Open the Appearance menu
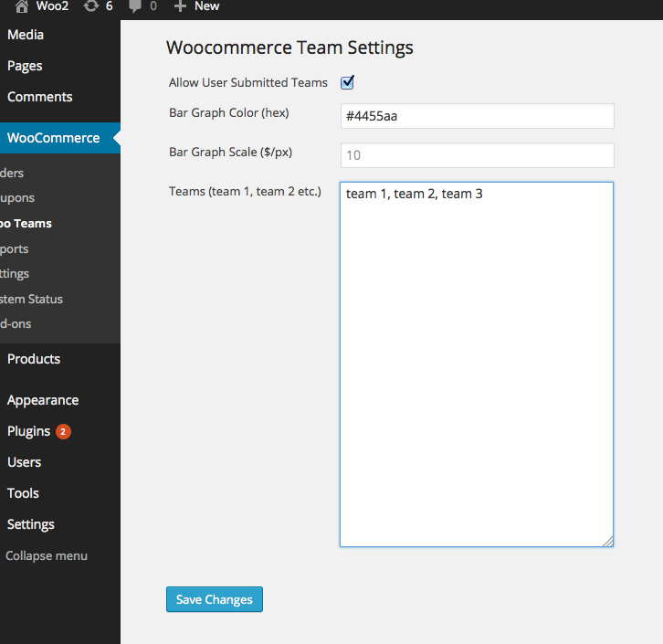This screenshot has height=644, width=663. tap(43, 400)
